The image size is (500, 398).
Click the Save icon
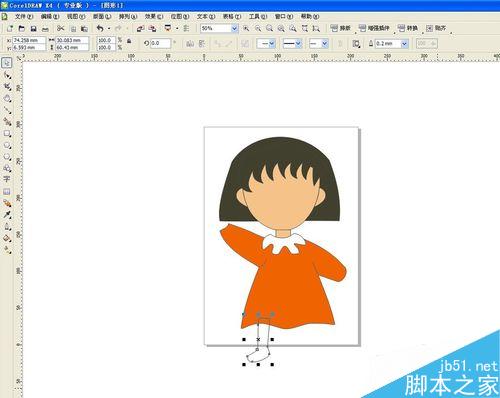[33, 29]
